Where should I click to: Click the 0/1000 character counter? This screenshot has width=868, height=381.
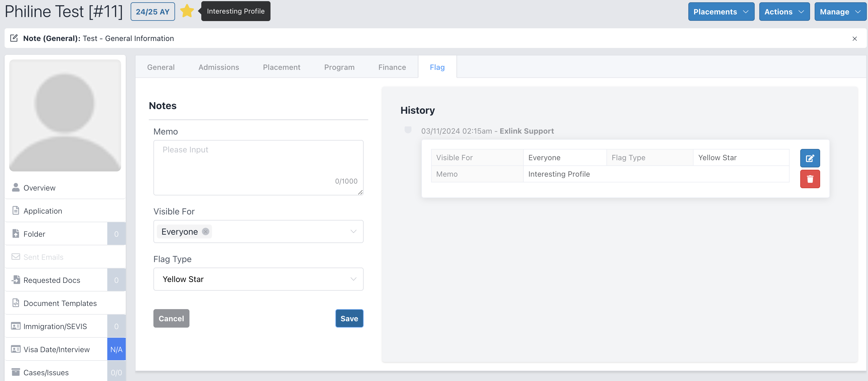pos(346,181)
